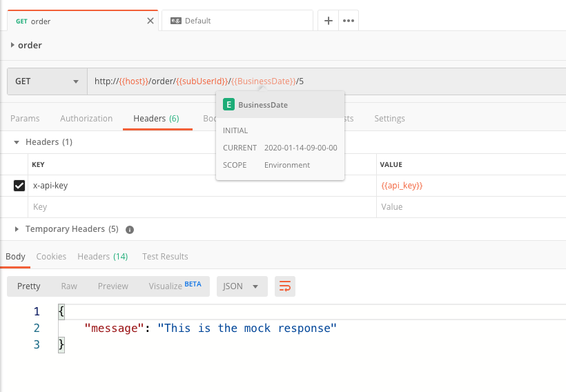The image size is (566, 392).
Task: Toggle word wrap in the response body
Action: (x=285, y=286)
